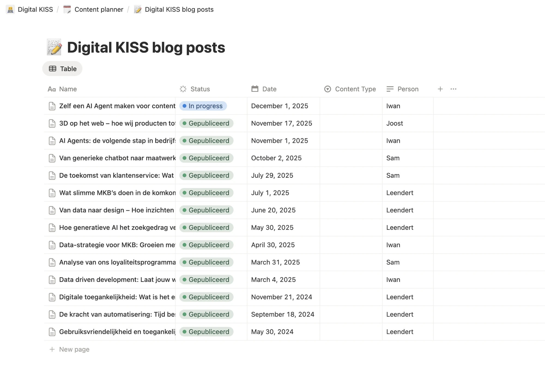The height and width of the screenshot is (392, 545).
Task: Open the Person column header menu
Action: tap(408, 89)
